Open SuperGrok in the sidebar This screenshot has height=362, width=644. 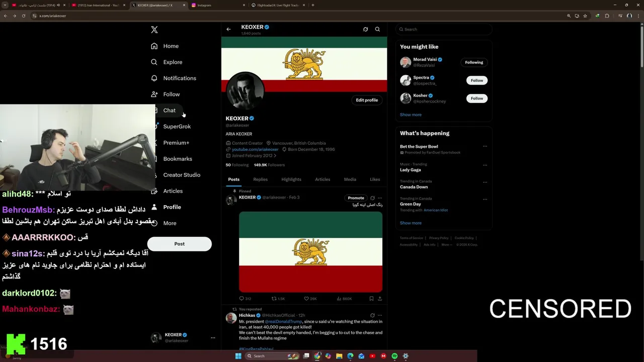[176, 126]
